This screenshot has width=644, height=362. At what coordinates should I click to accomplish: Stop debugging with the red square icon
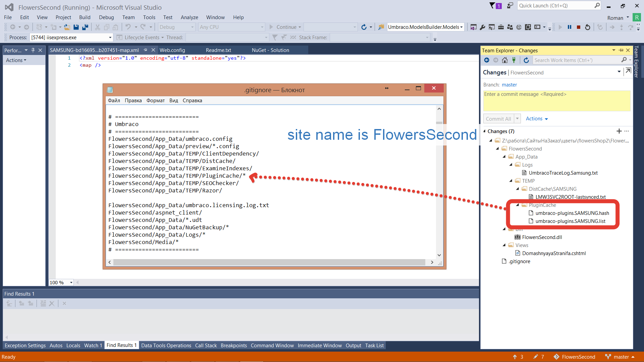point(579,27)
